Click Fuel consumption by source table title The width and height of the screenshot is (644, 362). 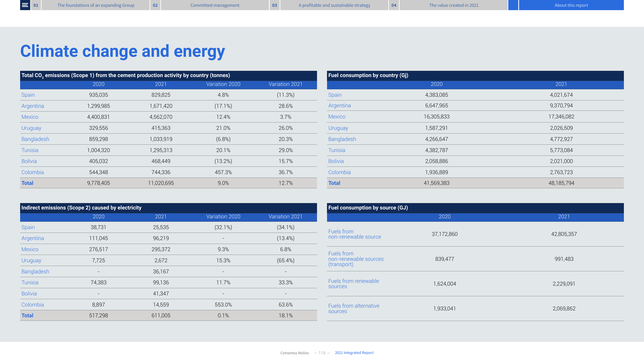tap(368, 208)
